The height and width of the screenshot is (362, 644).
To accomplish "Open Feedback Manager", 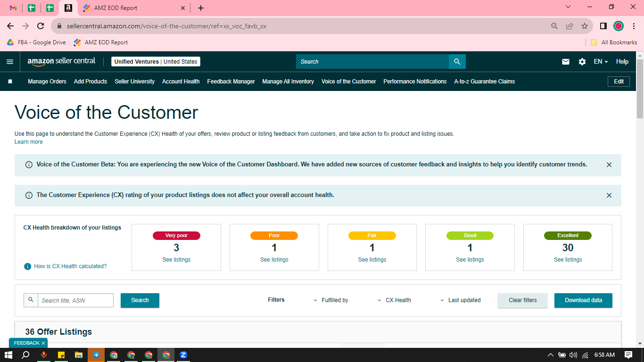I will 231,82.
